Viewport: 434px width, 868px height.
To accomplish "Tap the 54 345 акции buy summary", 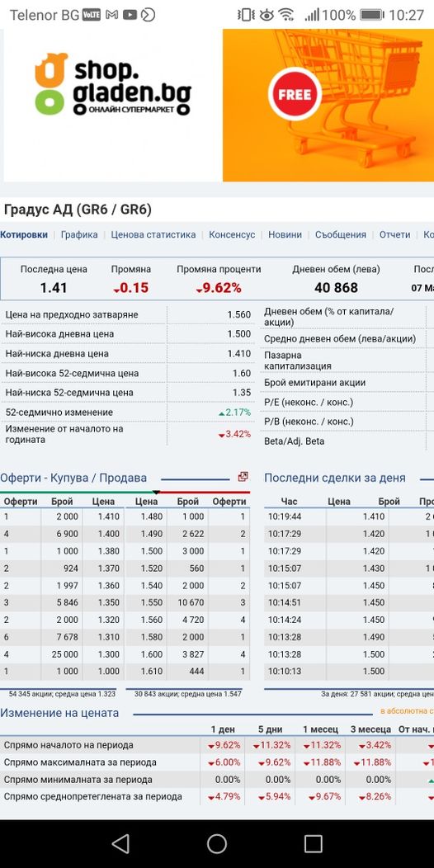I will [x=63, y=694].
